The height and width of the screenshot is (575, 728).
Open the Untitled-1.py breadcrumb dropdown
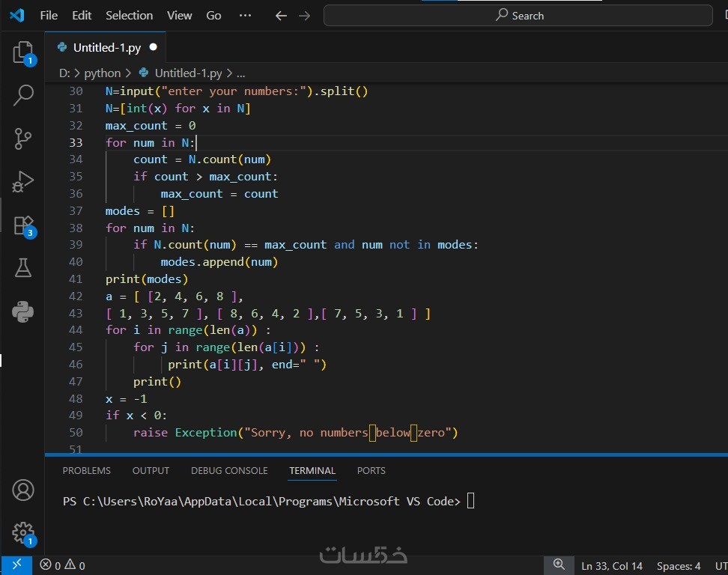(188, 73)
